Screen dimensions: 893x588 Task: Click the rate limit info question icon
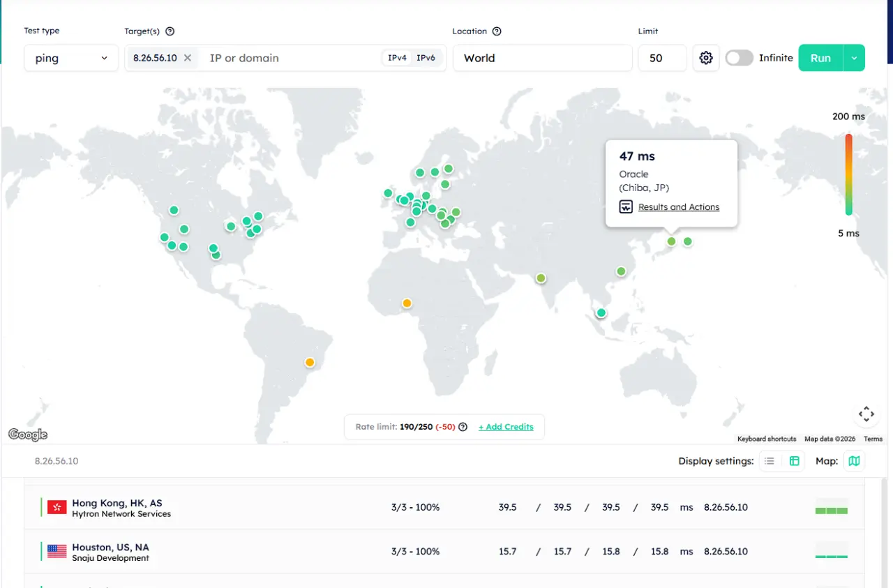pos(463,427)
